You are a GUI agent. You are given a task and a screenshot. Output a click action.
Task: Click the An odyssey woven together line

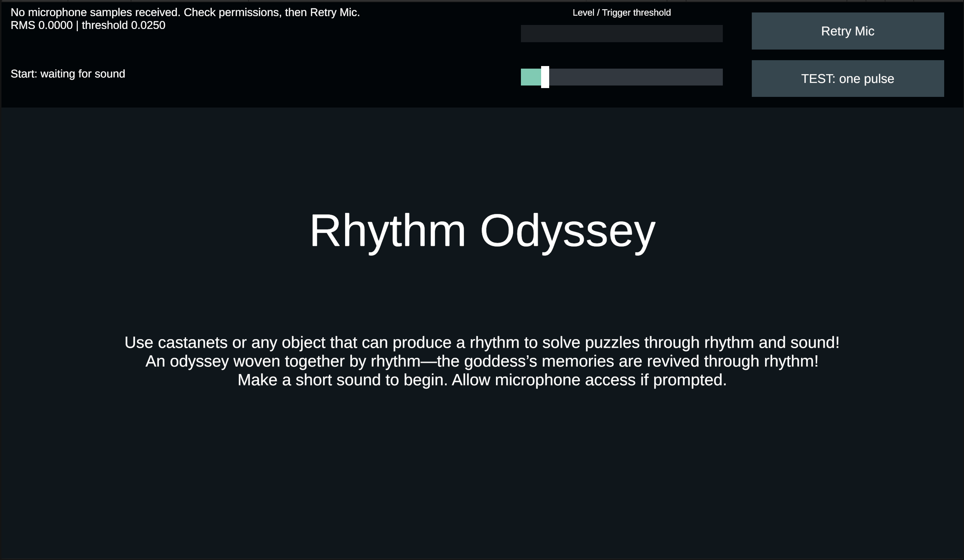click(482, 361)
